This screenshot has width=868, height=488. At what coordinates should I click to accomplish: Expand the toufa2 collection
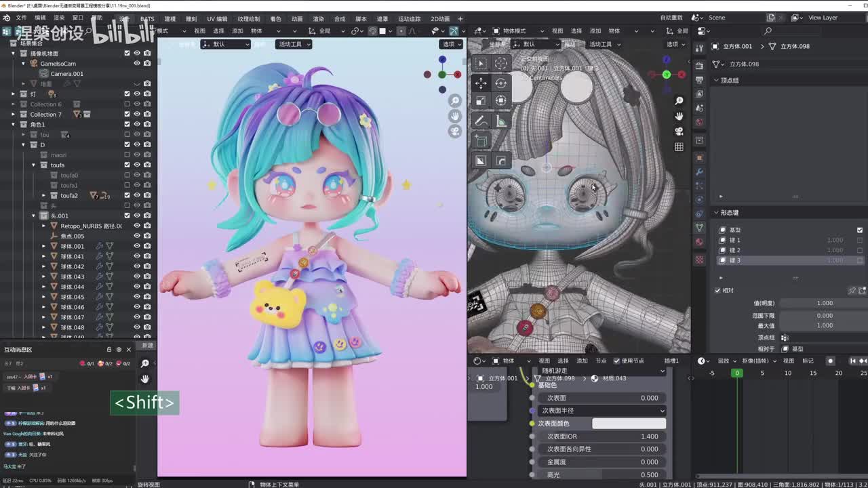coord(44,195)
